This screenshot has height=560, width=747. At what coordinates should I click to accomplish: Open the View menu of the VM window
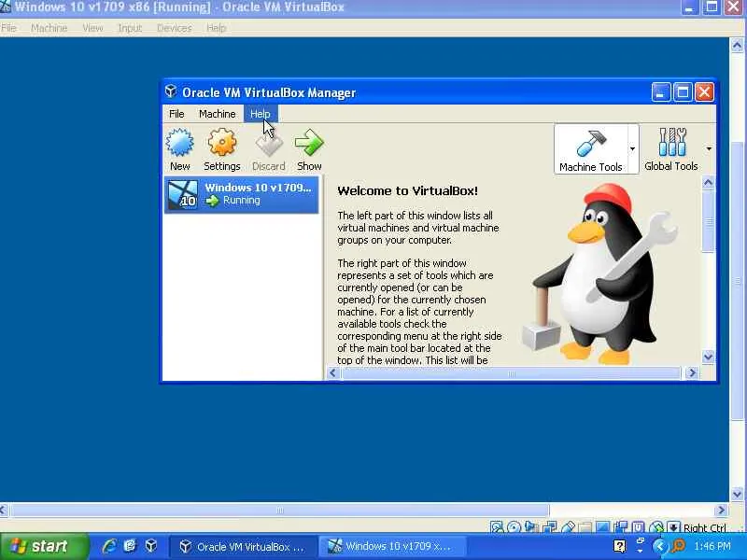click(x=92, y=28)
